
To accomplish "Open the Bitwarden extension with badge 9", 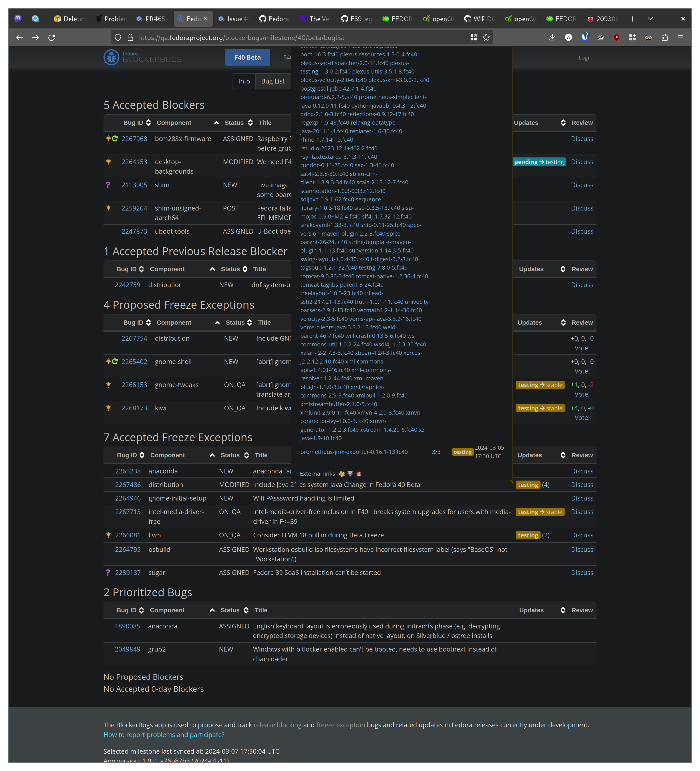I will 585,37.
